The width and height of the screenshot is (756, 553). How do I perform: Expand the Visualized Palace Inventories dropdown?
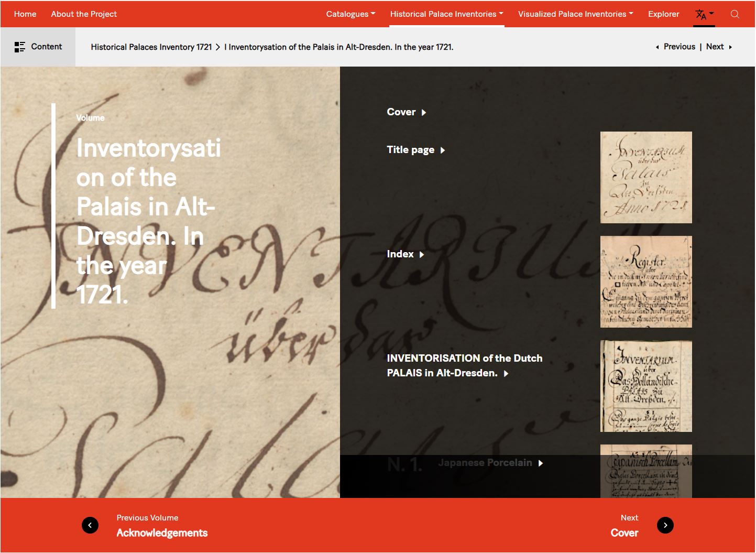click(x=575, y=14)
